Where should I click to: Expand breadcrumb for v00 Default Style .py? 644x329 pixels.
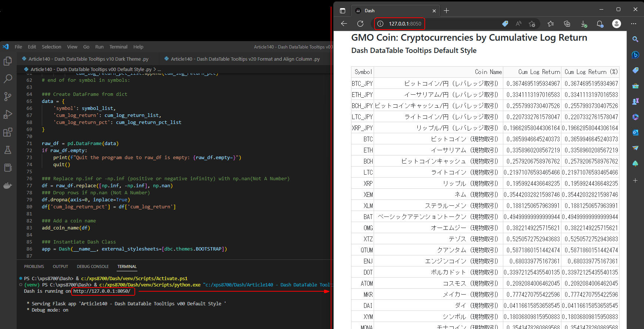pos(91,69)
